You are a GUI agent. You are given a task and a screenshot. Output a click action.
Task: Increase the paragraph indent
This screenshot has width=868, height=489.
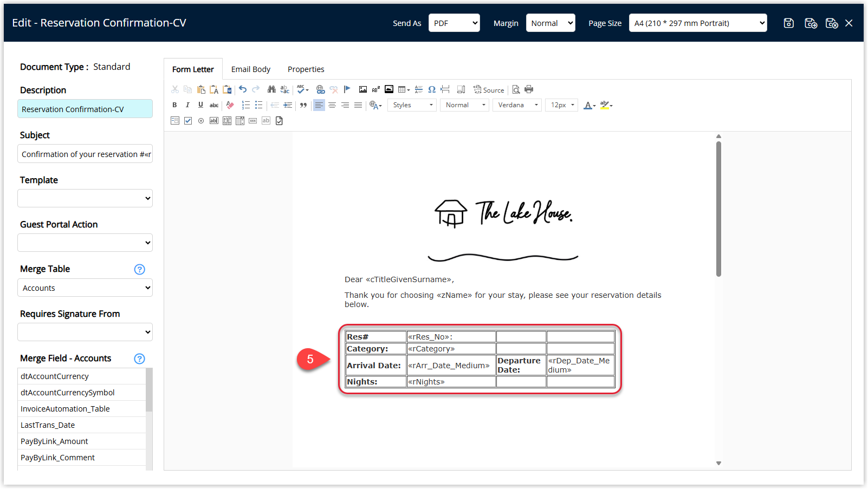[x=288, y=105]
